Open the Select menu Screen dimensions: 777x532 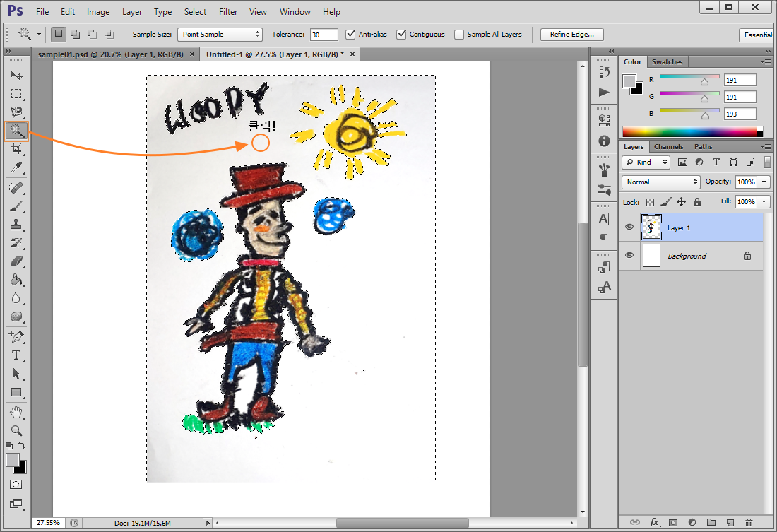pos(195,12)
